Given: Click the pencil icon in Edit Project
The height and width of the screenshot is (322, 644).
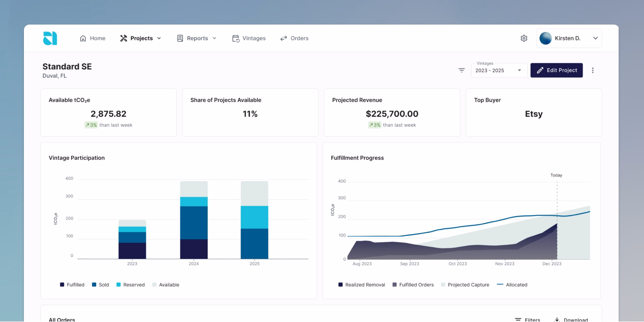Looking at the screenshot, I should point(540,70).
